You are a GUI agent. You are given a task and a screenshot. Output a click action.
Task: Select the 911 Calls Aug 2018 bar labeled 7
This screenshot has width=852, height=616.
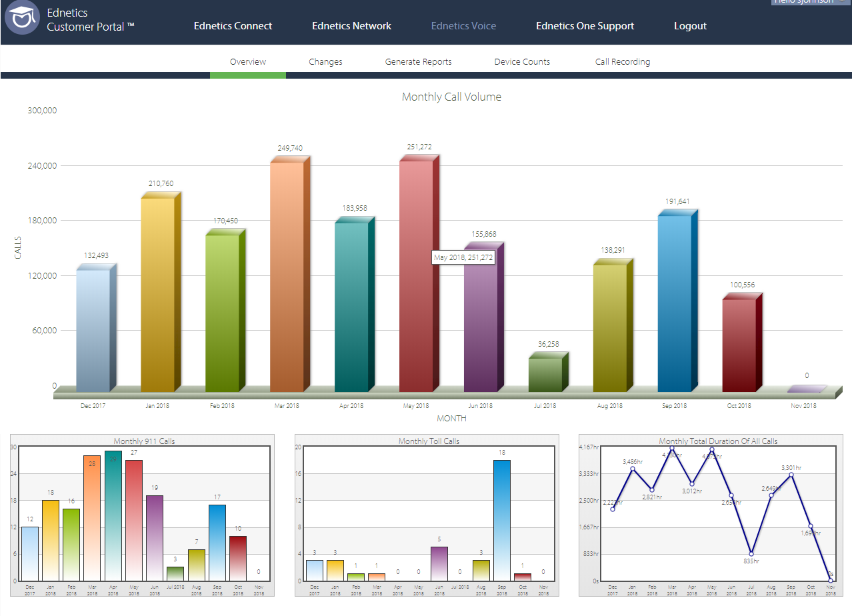click(x=196, y=565)
